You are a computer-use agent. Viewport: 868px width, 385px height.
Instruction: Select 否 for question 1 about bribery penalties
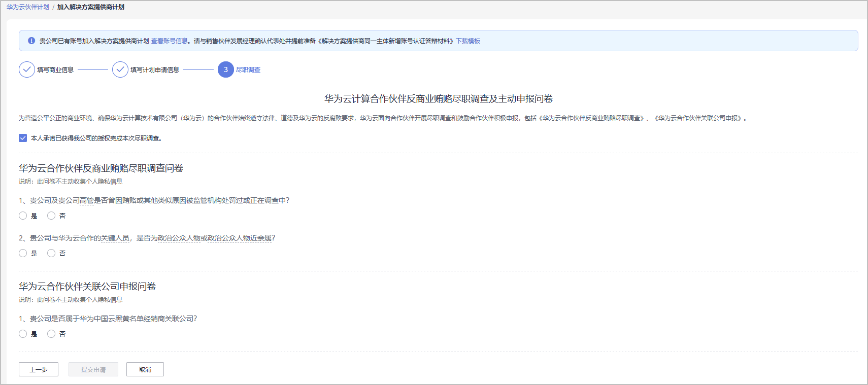51,216
